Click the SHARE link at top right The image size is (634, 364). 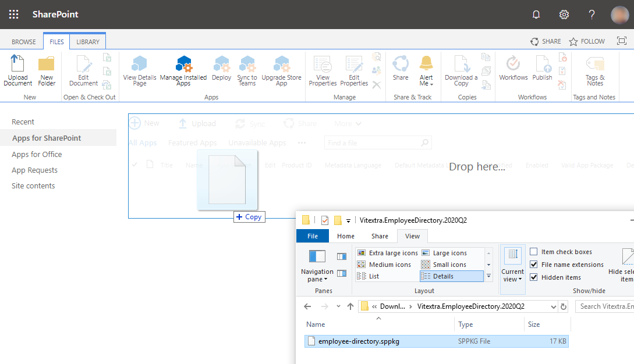click(546, 41)
